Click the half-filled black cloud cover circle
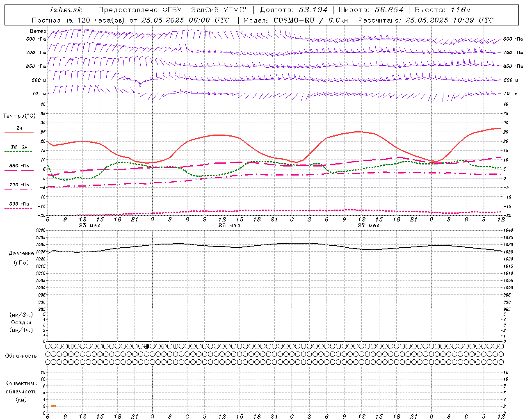Image resolution: width=525 pixels, height=420 pixels. point(147,346)
